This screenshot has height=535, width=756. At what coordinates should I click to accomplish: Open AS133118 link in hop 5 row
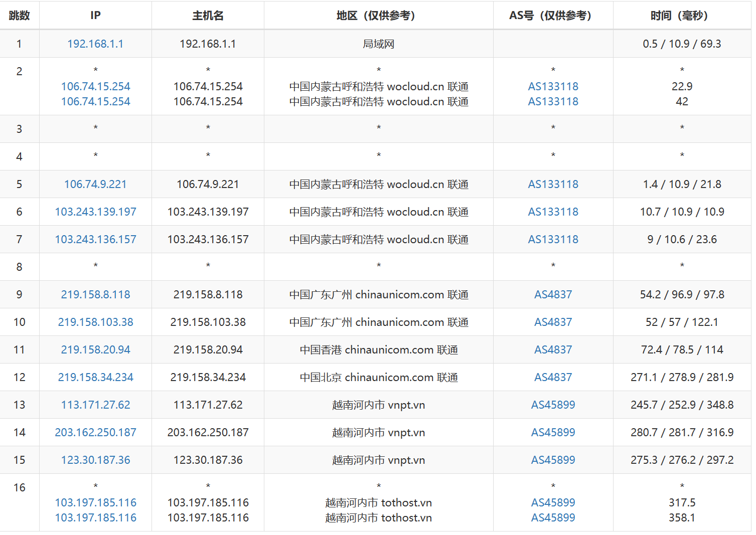553,185
